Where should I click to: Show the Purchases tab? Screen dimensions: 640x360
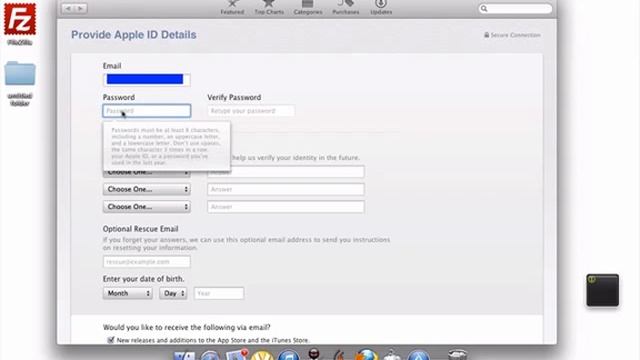346,8
